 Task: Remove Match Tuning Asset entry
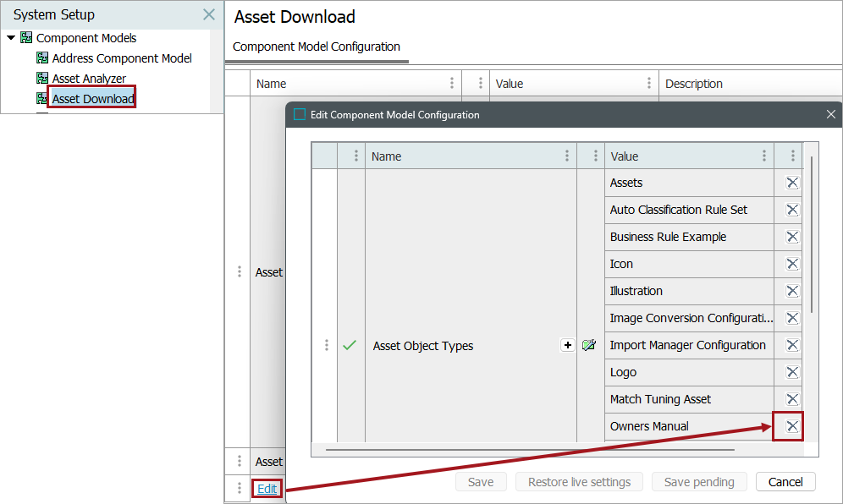(x=792, y=399)
